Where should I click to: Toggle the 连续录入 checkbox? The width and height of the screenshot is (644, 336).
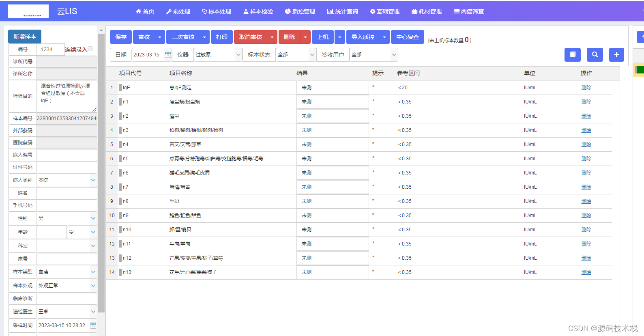90,49
